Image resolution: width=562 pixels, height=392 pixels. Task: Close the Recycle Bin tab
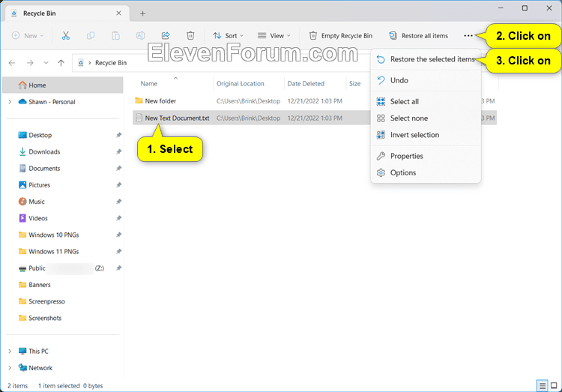118,13
